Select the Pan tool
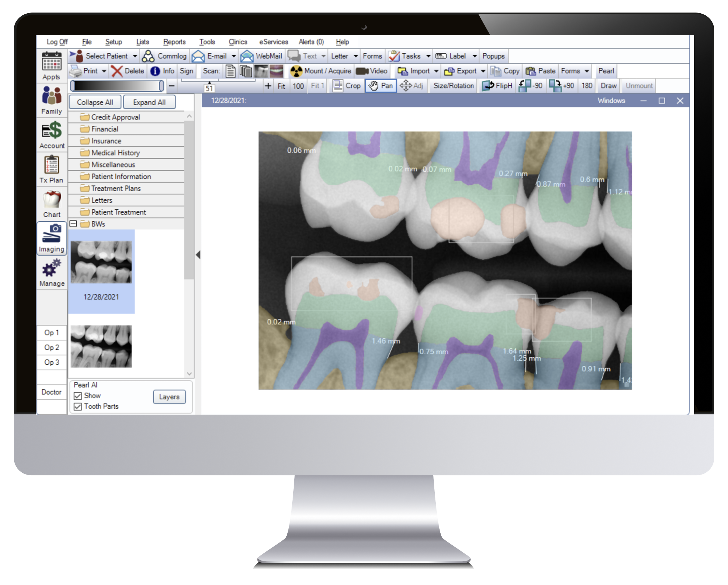The width and height of the screenshot is (728, 585). point(381,86)
